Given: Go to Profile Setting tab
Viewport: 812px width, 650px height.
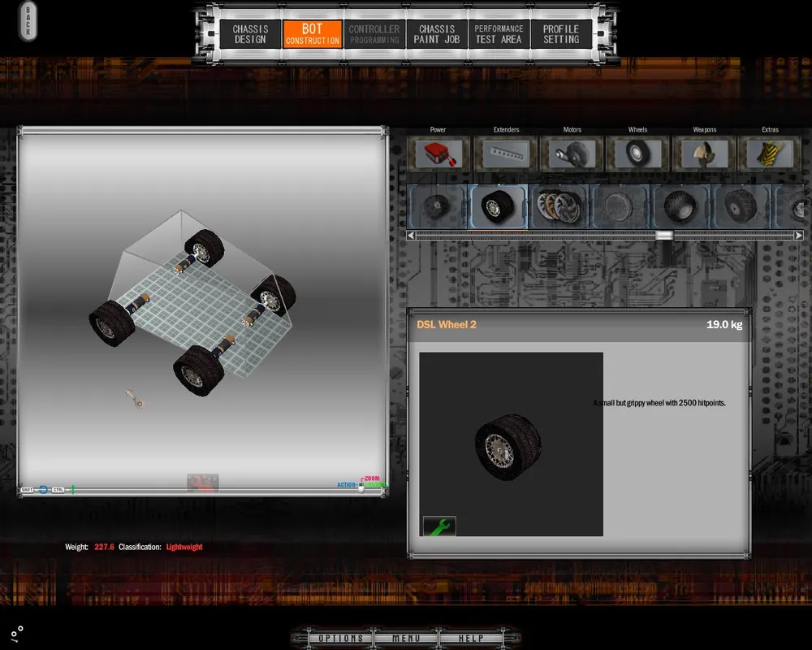Looking at the screenshot, I should (561, 34).
